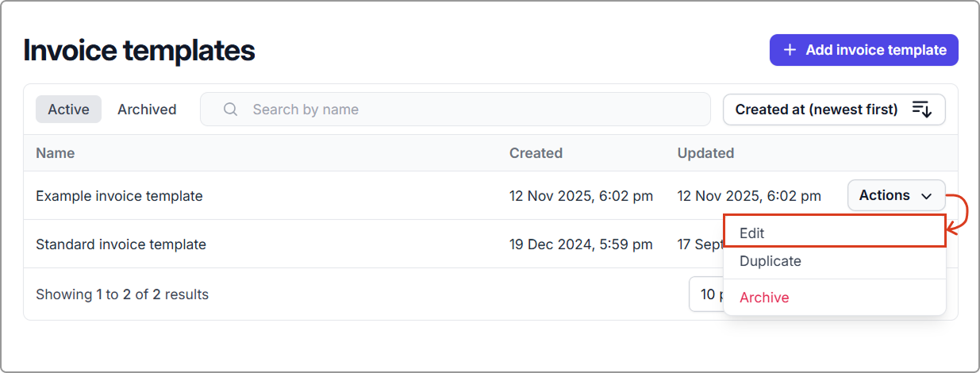Toggle the Actions dropdown for Example invoice template
Viewport: 980px width, 373px height.
tap(895, 195)
